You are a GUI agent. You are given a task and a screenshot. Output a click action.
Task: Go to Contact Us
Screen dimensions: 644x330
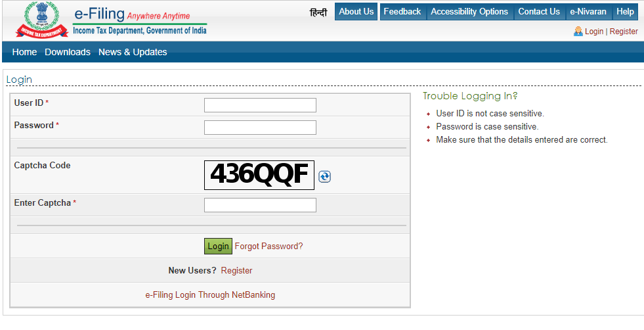pyautogui.click(x=539, y=12)
